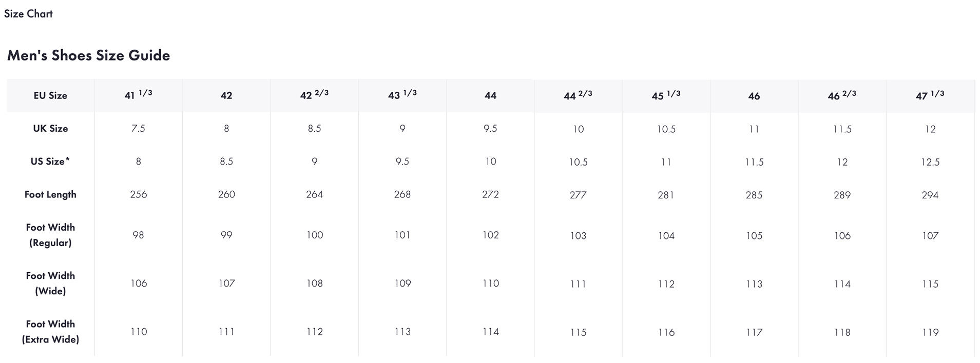Viewport: 980px width, 363px height.
Task: Click the US Size* row label
Action: coord(50,162)
